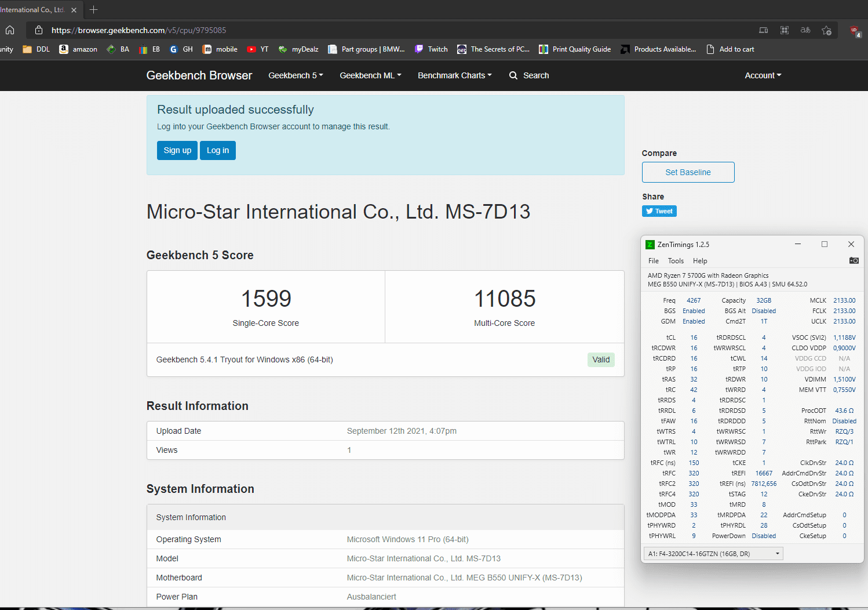Expand the Geekbench 5 dropdown menu
The width and height of the screenshot is (868, 610).
tap(296, 75)
